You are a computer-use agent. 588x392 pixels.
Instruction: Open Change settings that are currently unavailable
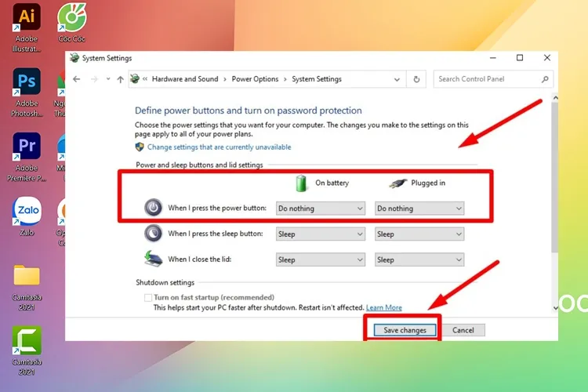[x=219, y=147]
